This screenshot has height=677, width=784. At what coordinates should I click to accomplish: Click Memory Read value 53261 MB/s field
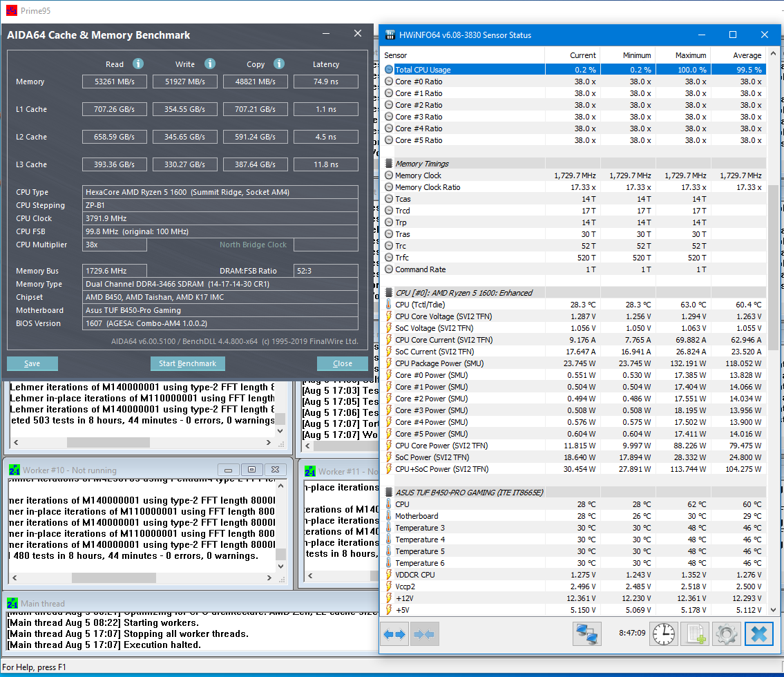[x=115, y=82]
